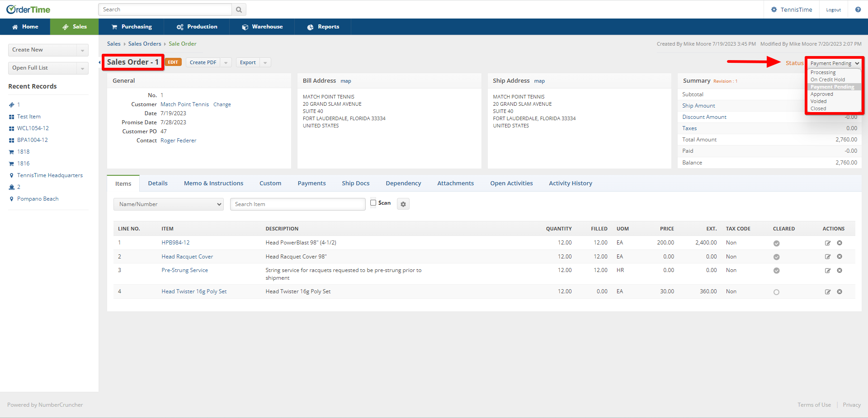The width and height of the screenshot is (868, 418).
Task: Switch to the Open Activities tab
Action: point(511,183)
